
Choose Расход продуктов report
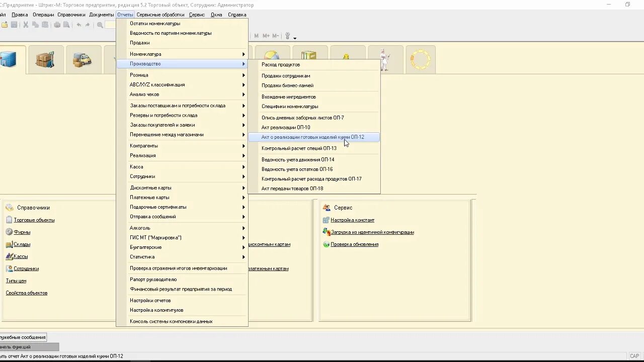click(x=314, y=64)
